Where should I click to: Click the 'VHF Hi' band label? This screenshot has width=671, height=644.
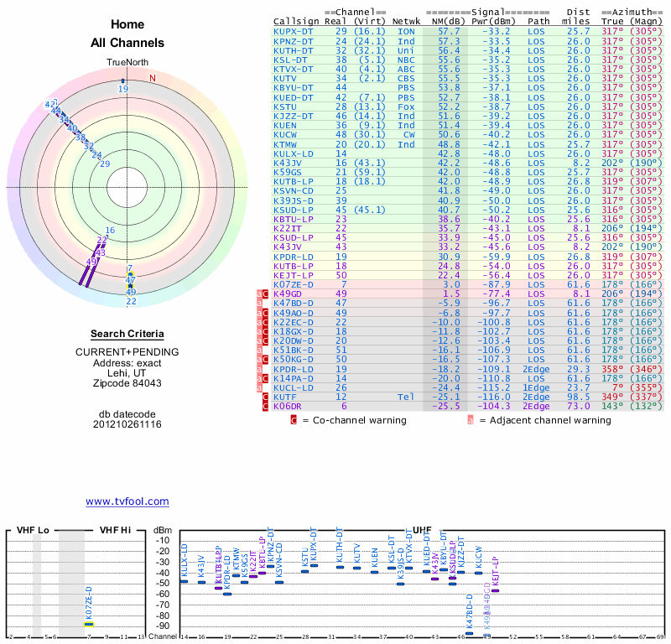(x=115, y=530)
